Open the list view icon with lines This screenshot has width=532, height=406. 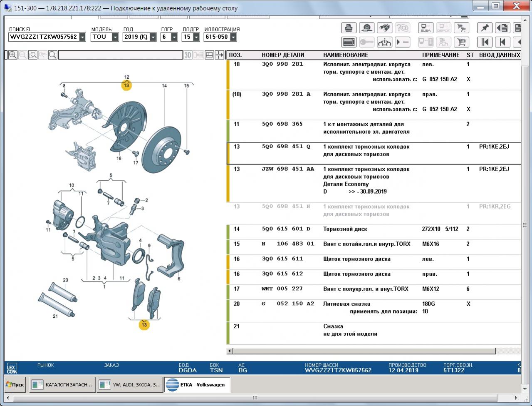349,42
